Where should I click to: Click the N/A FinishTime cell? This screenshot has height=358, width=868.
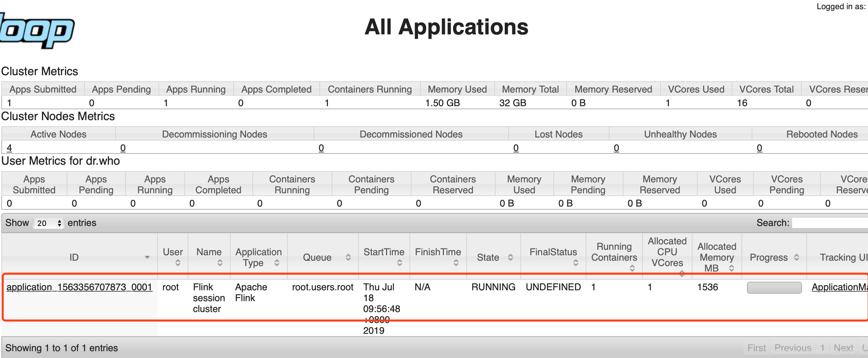tap(422, 287)
